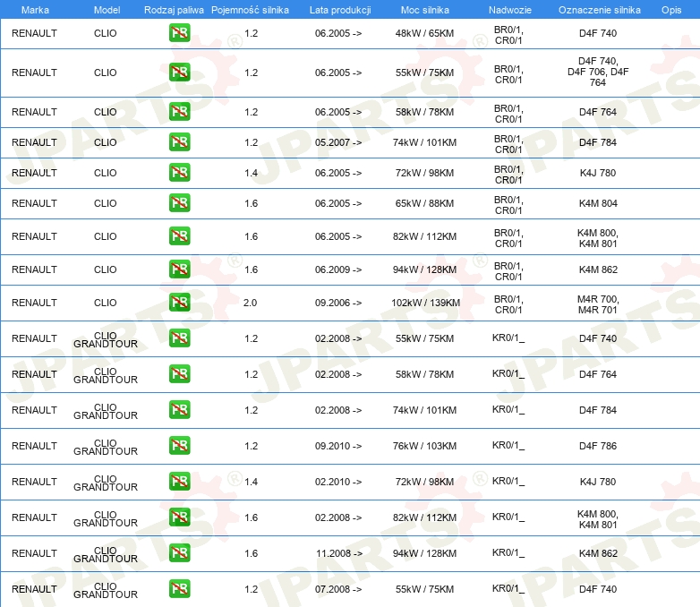
Task: Click the Rodzaj paliwa column header
Action: click(x=174, y=10)
